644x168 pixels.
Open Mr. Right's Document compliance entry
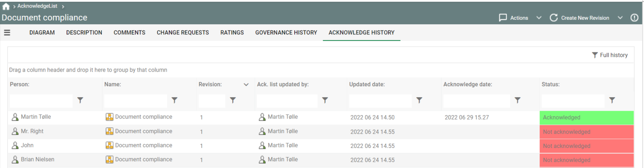point(143,132)
